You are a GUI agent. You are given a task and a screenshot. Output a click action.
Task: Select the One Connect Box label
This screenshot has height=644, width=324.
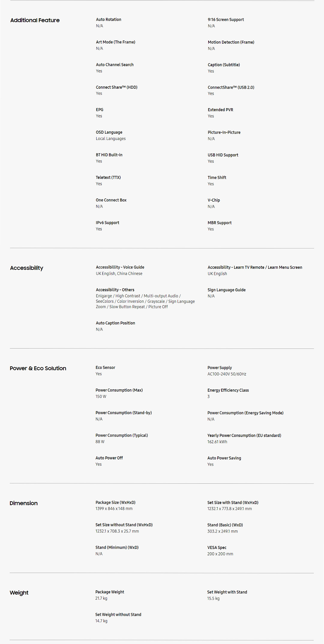pos(111,200)
